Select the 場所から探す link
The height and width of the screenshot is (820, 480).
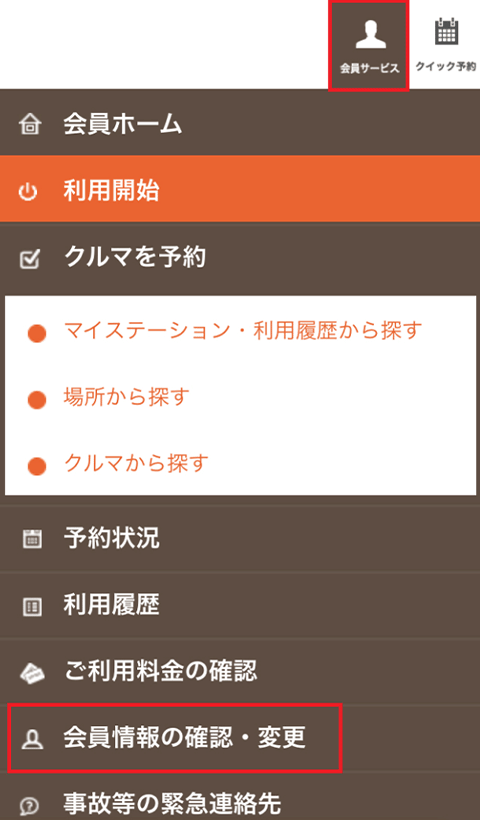pyautogui.click(x=126, y=397)
